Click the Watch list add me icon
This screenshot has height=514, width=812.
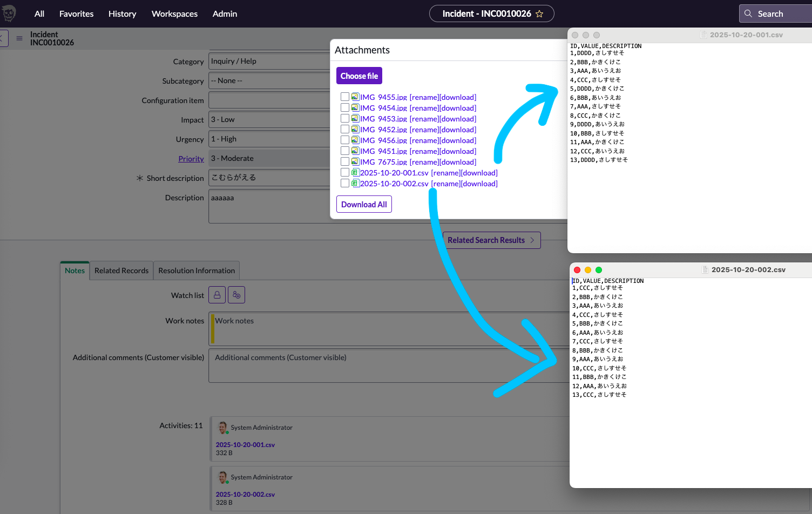click(x=236, y=295)
